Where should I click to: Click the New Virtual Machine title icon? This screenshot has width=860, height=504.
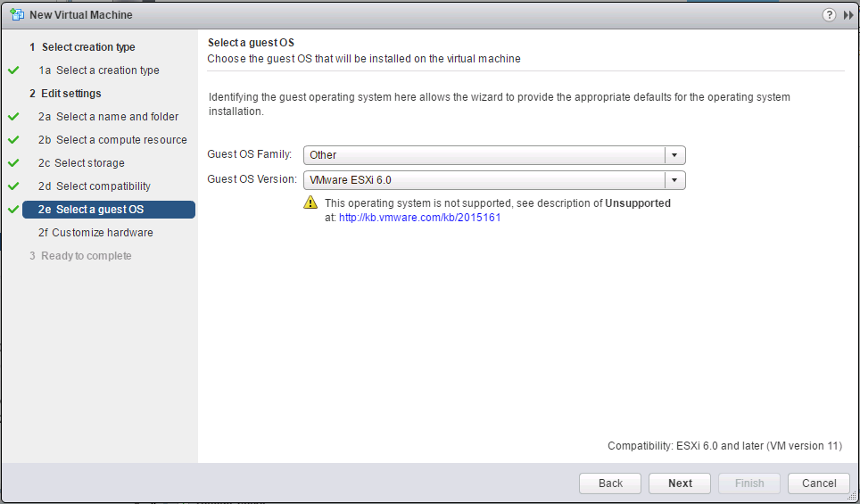coord(17,15)
